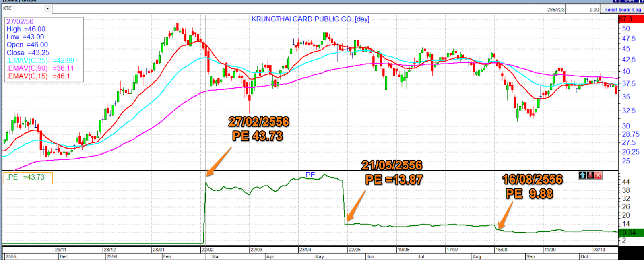Screen dimensions: 644x260
Task: Close the PE indicator panel
Action: pos(598,175)
